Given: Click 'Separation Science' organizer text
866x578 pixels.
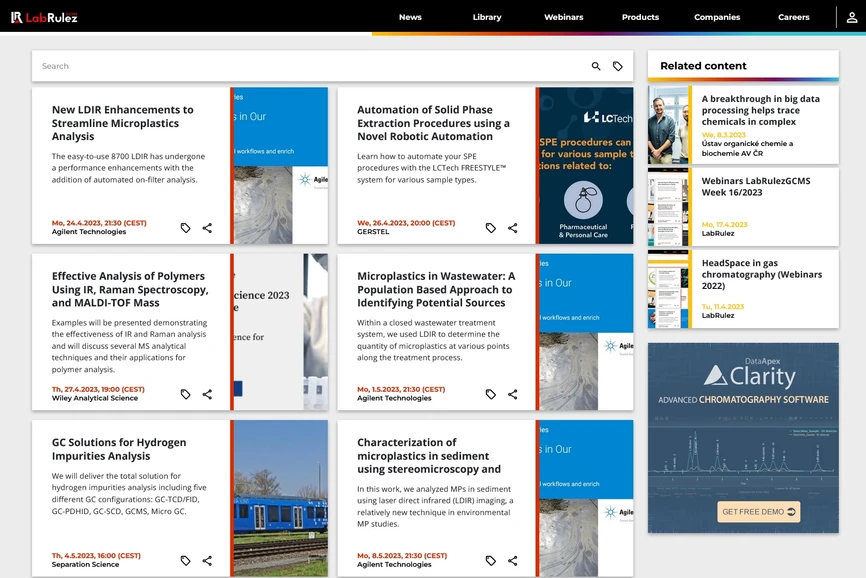Looking at the screenshot, I should point(85,564).
